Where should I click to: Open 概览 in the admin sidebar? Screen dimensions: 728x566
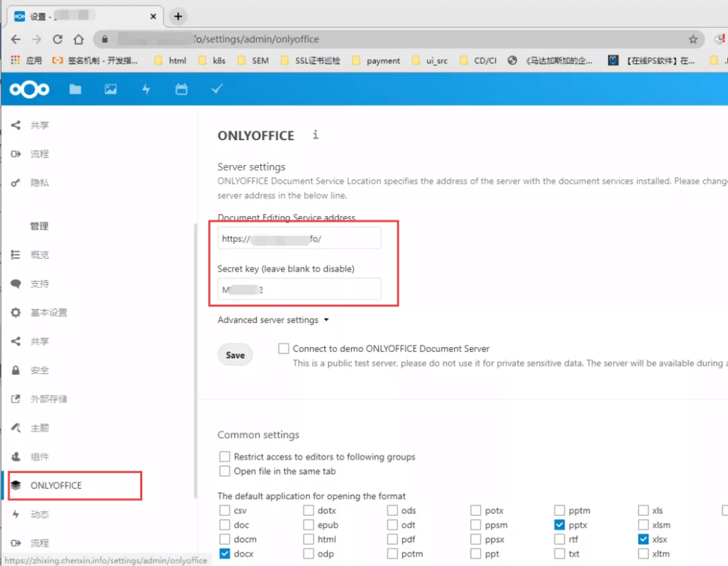pyautogui.click(x=40, y=255)
